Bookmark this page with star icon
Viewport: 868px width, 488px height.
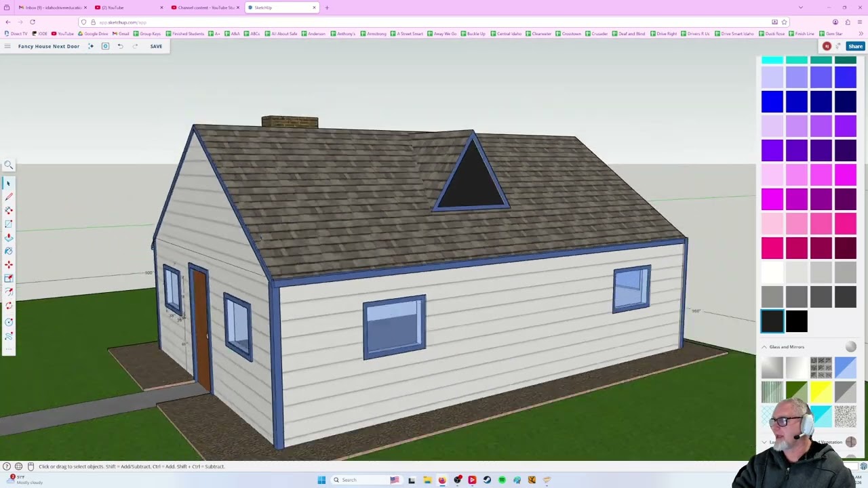click(x=784, y=22)
